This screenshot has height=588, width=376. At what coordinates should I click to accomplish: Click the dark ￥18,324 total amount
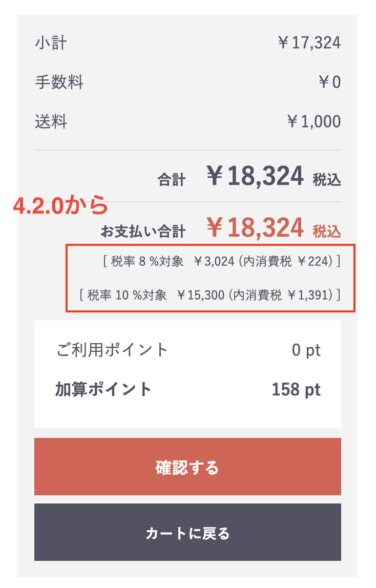[255, 177]
